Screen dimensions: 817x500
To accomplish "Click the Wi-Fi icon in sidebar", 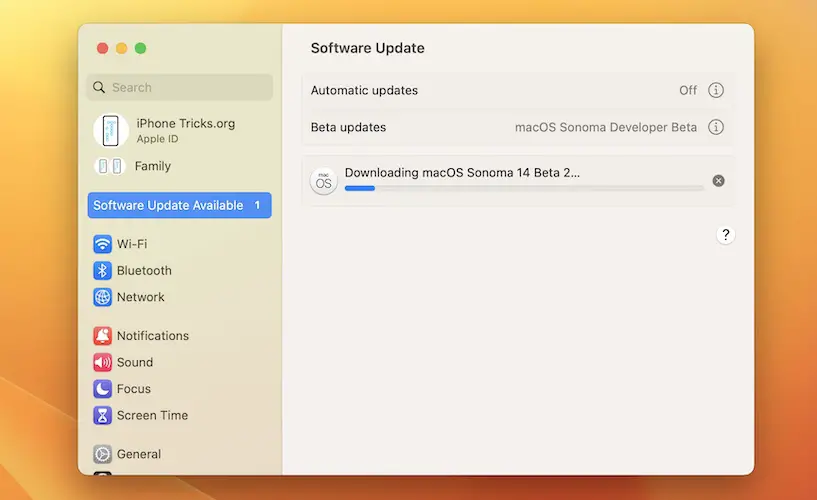I will (102, 244).
